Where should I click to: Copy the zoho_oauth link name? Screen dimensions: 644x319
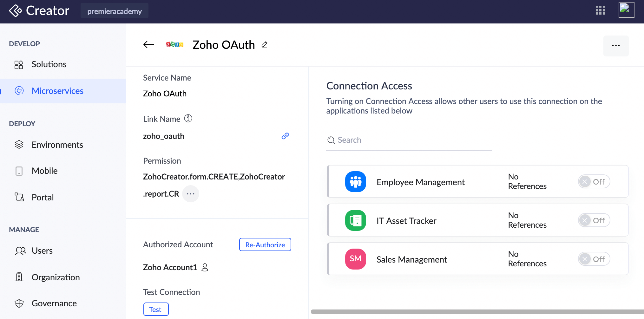[285, 136]
